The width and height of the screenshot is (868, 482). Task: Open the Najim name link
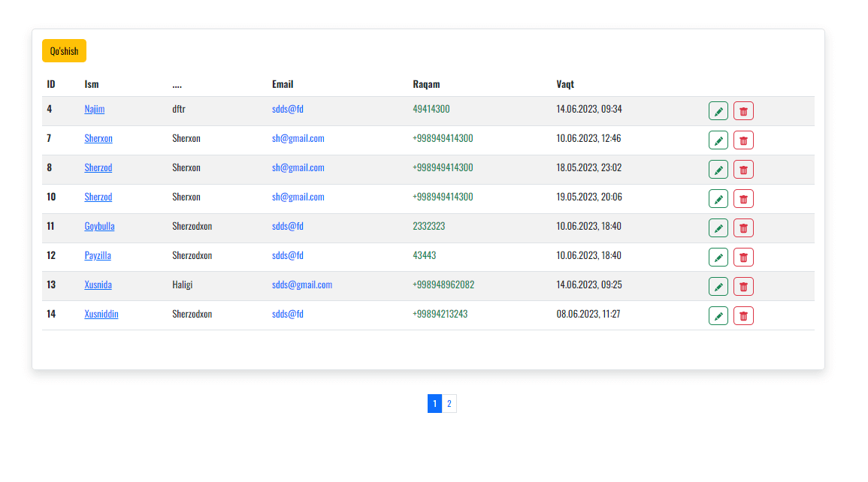coord(95,110)
